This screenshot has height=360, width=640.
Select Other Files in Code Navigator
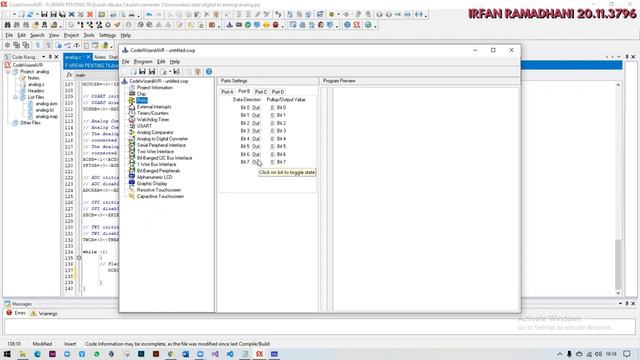tap(30, 123)
